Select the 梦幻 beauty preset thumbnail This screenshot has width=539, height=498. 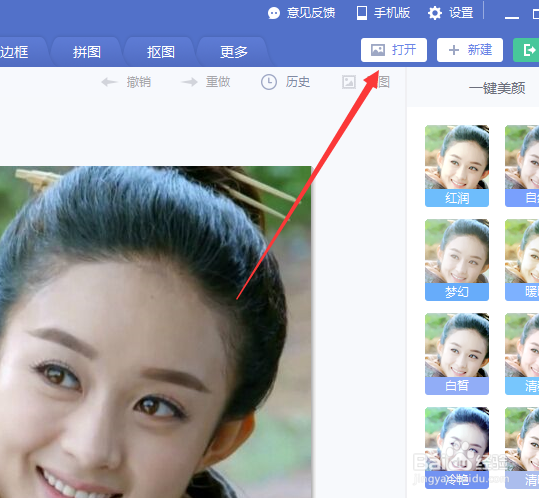457,260
